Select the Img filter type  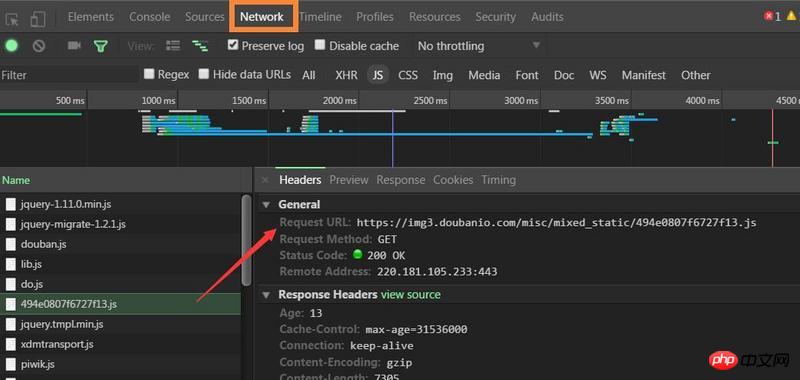click(442, 75)
